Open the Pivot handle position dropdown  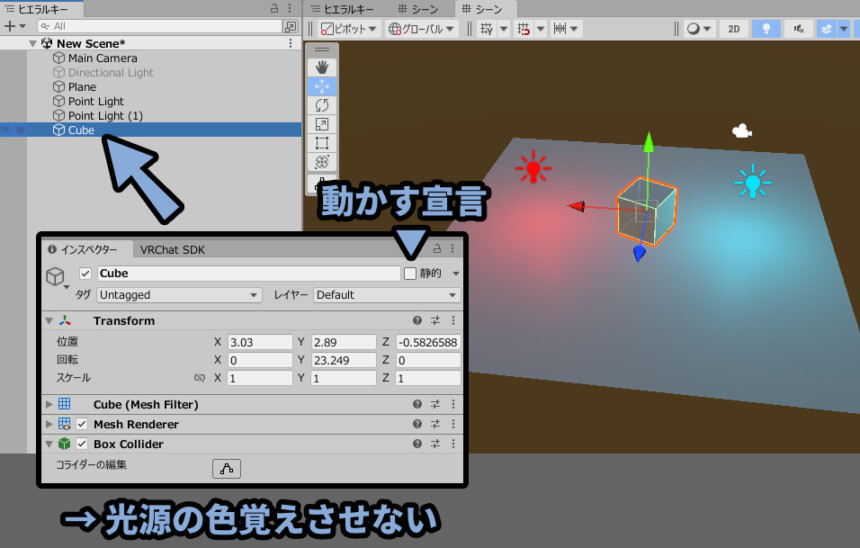[x=348, y=29]
